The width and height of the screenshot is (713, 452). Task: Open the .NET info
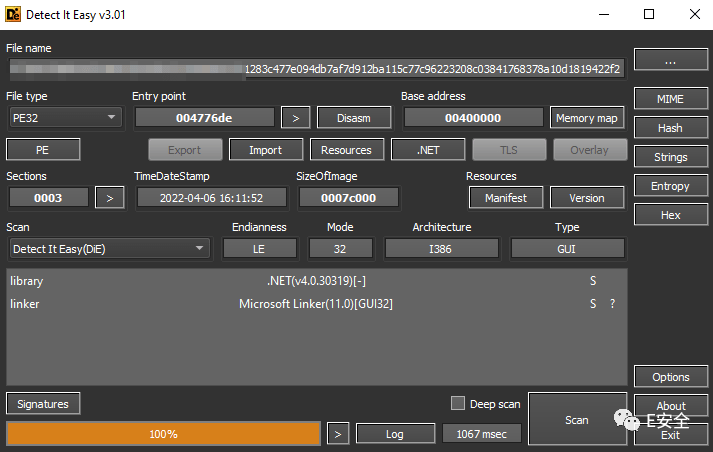(428, 150)
